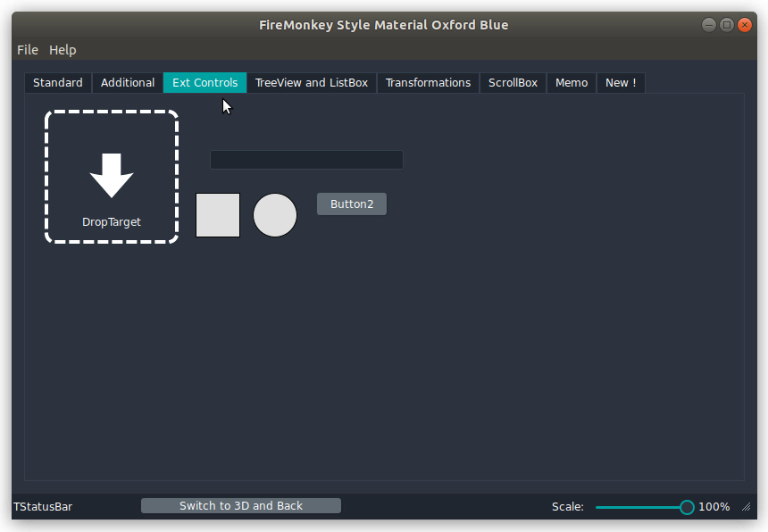The width and height of the screenshot is (768, 532).
Task: Click the Scale slider thumb
Action: 687,507
